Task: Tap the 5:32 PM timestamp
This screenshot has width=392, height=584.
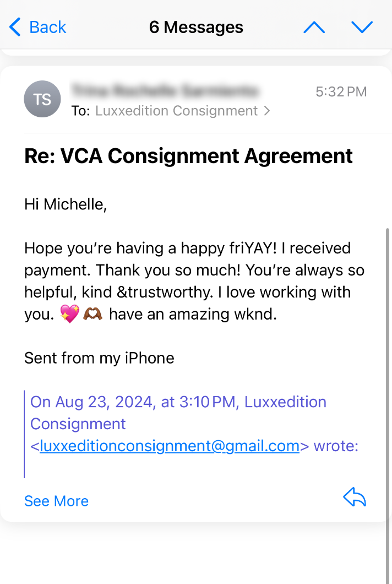Action: pyautogui.click(x=341, y=91)
